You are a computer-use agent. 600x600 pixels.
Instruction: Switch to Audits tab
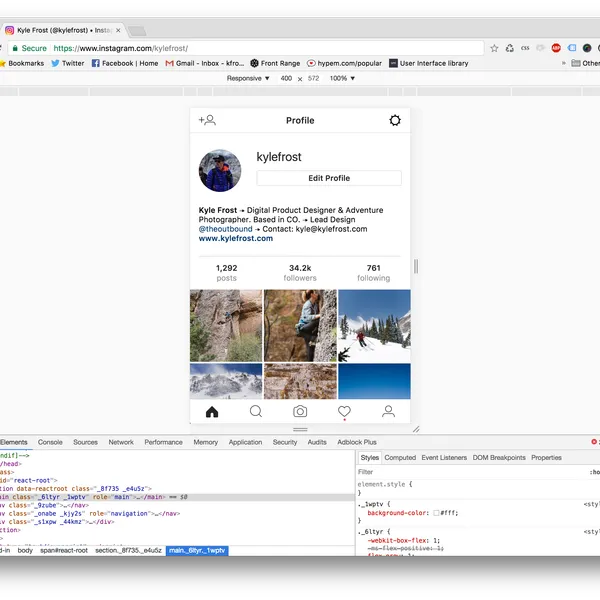(x=317, y=442)
